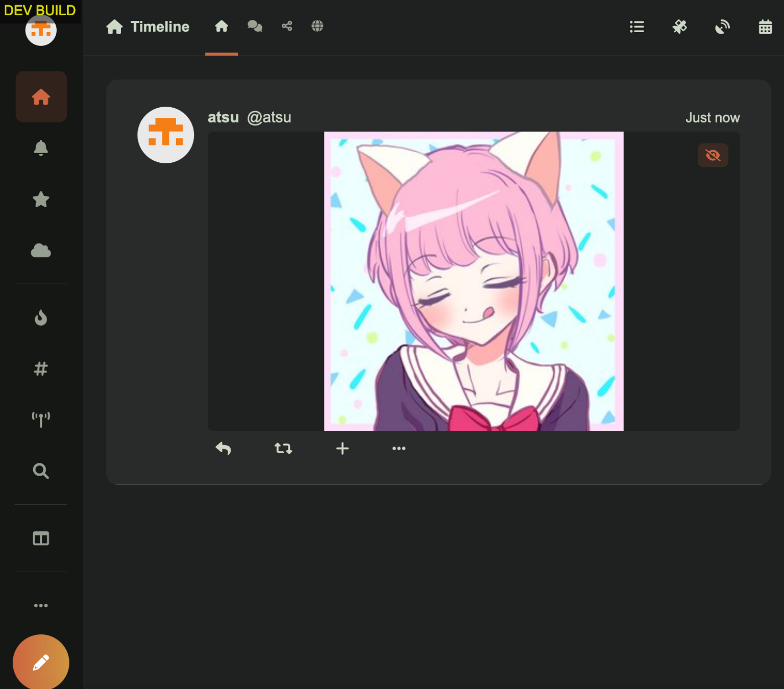The width and height of the screenshot is (784, 689).
Task: Expand the sidebar more options ellipsis
Action: point(41,605)
